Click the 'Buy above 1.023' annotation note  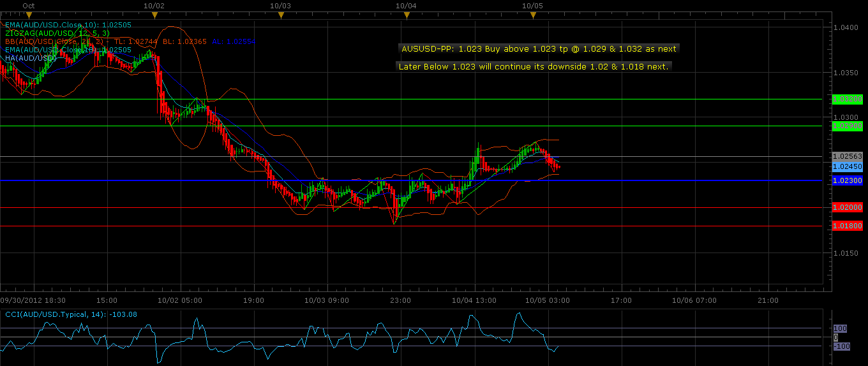tap(539, 48)
